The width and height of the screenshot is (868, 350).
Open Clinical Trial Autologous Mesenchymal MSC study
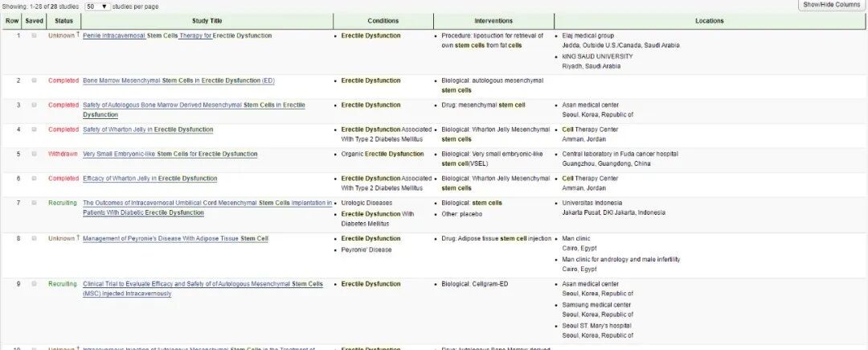[203, 289]
